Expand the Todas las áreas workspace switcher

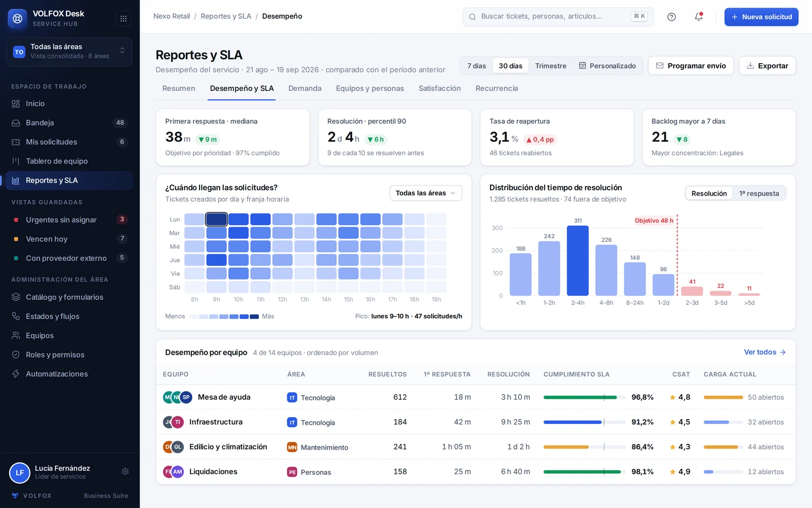(70, 51)
